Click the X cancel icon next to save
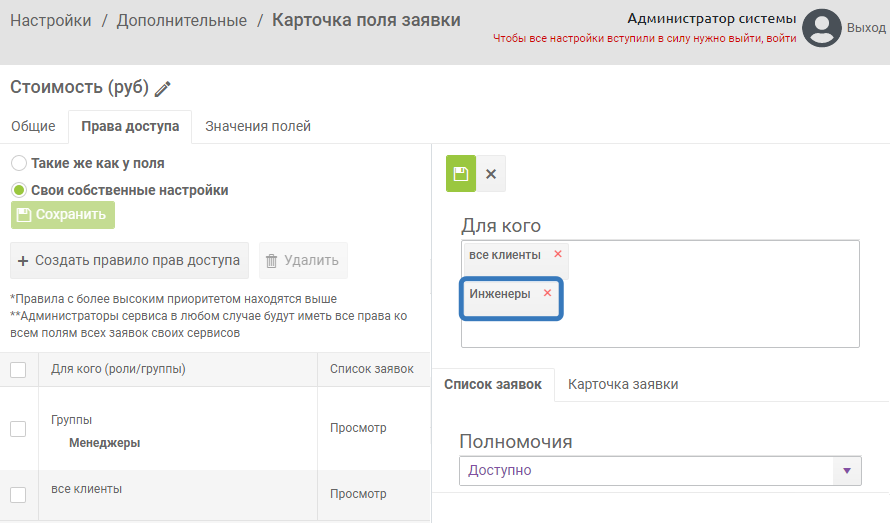890x523 pixels. click(x=491, y=174)
